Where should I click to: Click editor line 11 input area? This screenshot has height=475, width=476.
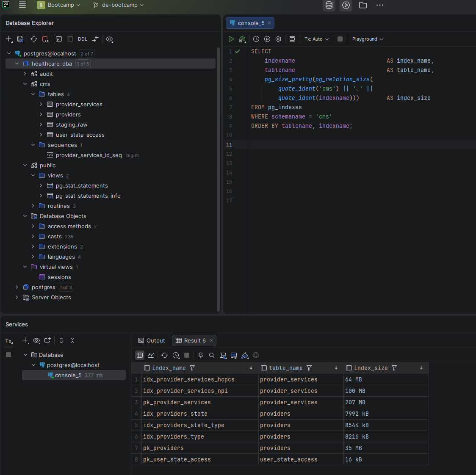point(363,145)
